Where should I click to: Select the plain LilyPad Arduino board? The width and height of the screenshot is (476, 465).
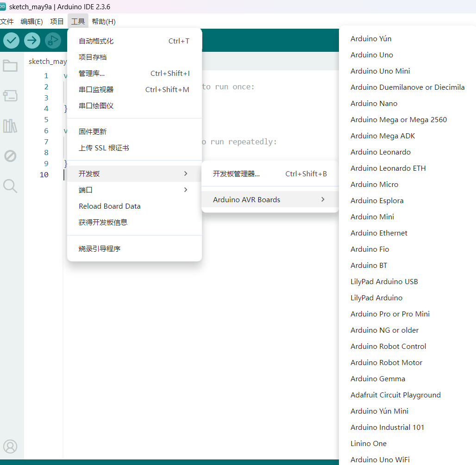click(x=407, y=298)
